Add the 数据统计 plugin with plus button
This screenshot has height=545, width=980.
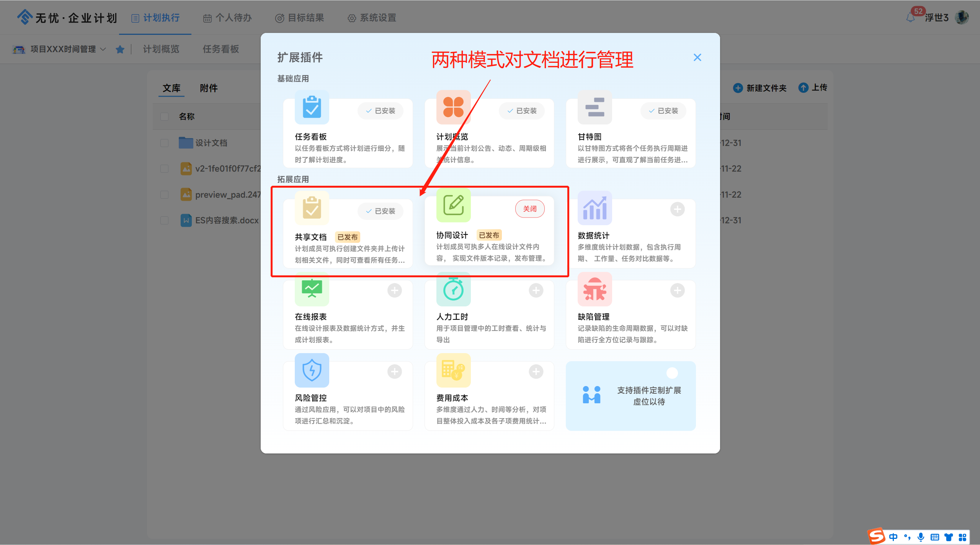point(677,209)
